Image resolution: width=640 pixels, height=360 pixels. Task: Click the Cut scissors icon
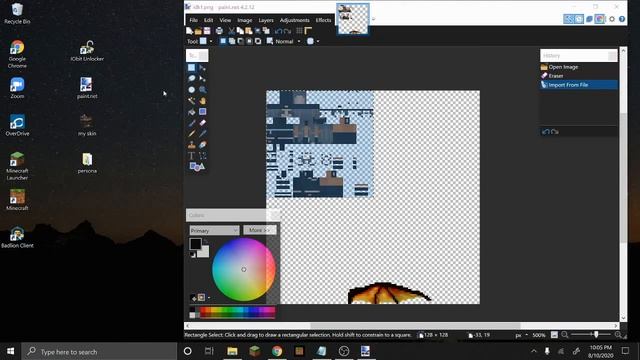click(231, 31)
